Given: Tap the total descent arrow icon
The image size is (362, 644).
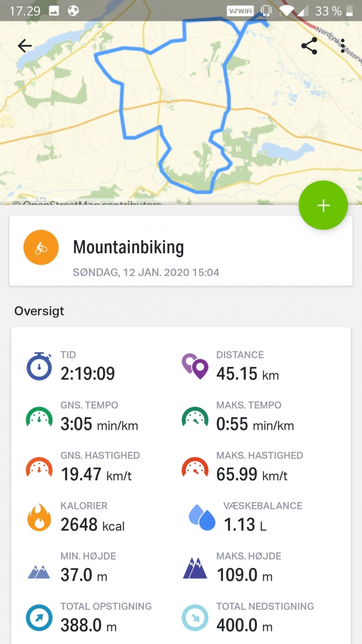Looking at the screenshot, I should (195, 618).
